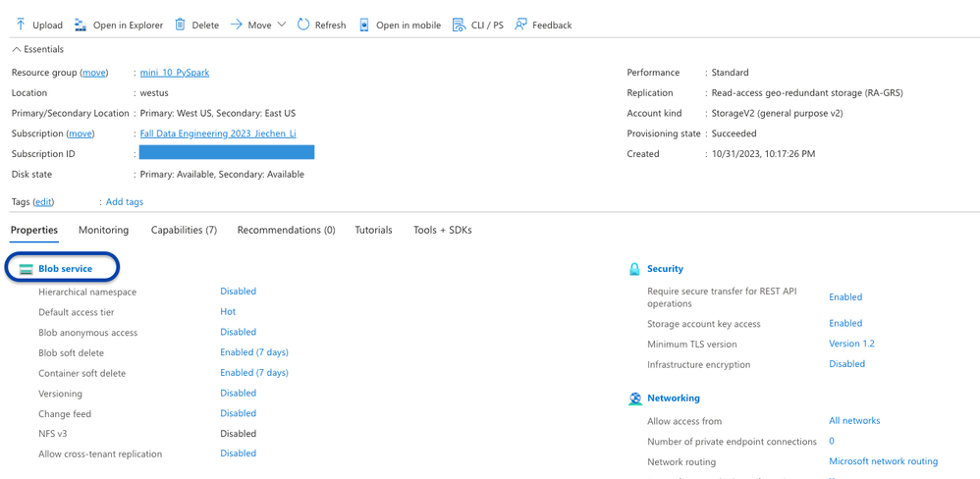Click Storage account key access Enabled value
The image size is (980, 479).
click(845, 324)
